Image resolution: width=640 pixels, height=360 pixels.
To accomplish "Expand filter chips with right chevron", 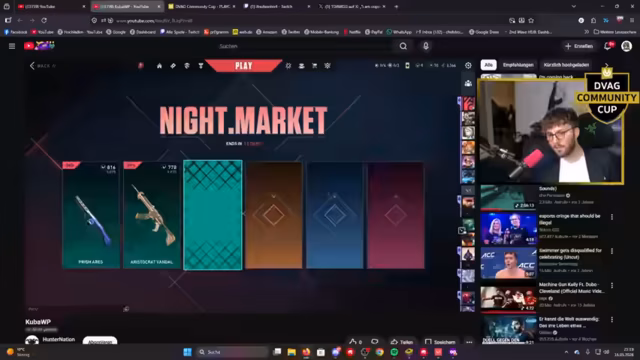I will pyautogui.click(x=607, y=65).
